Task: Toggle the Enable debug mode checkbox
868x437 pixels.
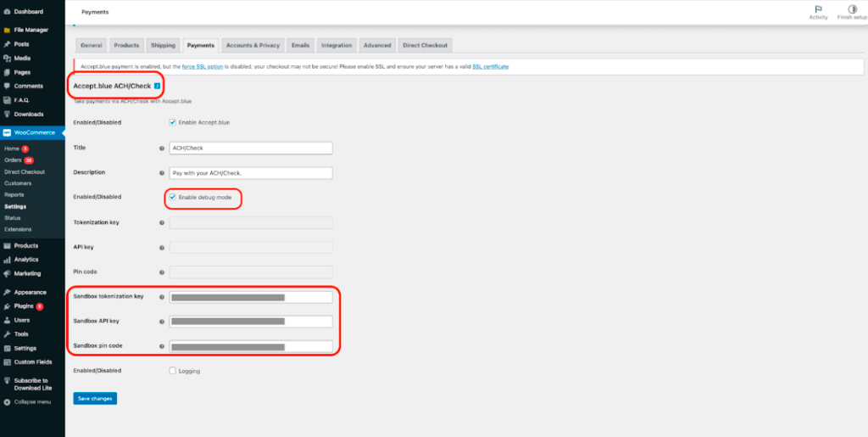Action: (173, 197)
